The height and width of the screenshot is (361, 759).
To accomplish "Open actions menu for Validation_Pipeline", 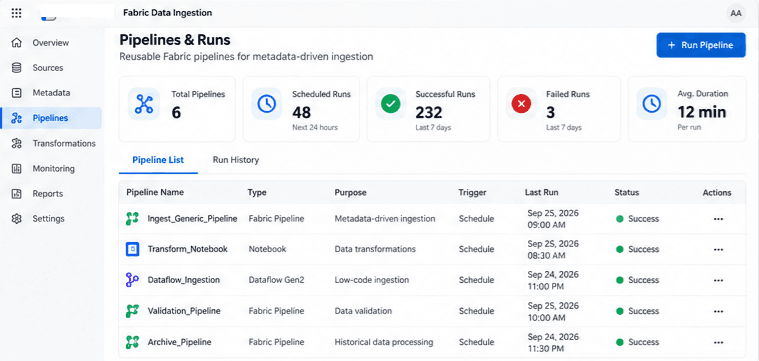I will 718,311.
